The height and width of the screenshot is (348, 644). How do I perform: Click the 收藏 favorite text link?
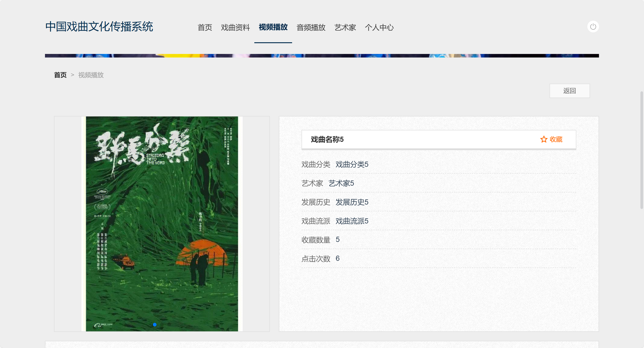click(x=556, y=139)
